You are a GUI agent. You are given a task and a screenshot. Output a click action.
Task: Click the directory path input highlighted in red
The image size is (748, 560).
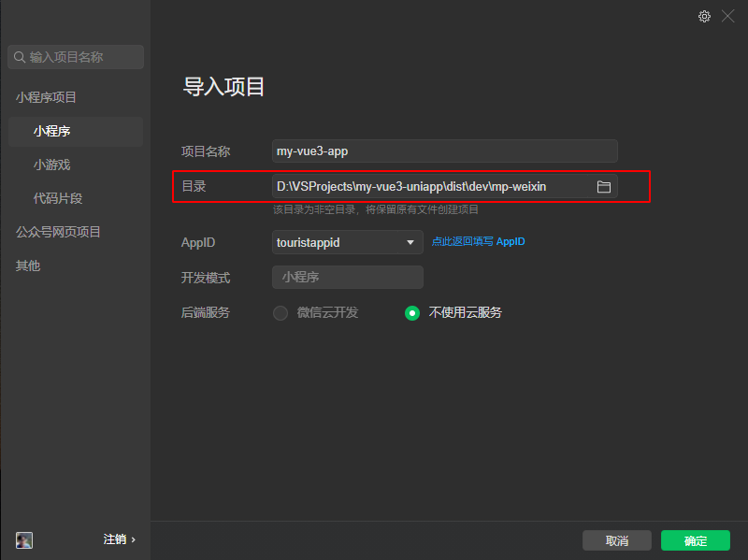[x=430, y=186]
